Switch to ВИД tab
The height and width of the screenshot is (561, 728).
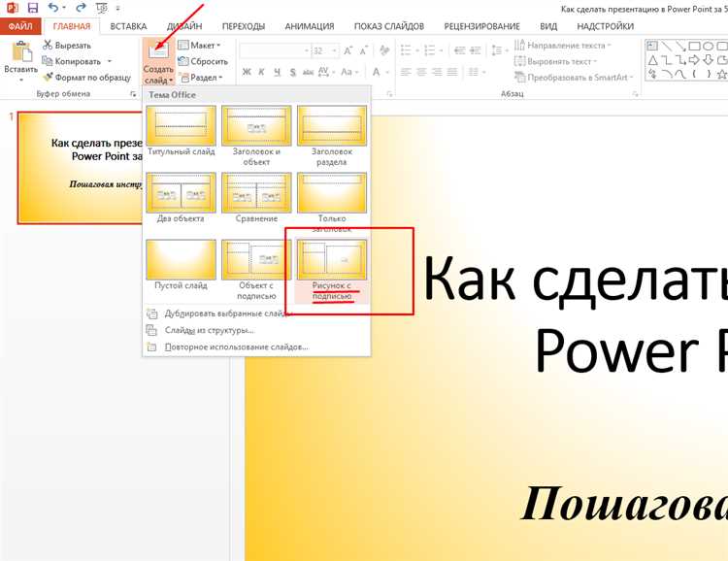coord(548,26)
